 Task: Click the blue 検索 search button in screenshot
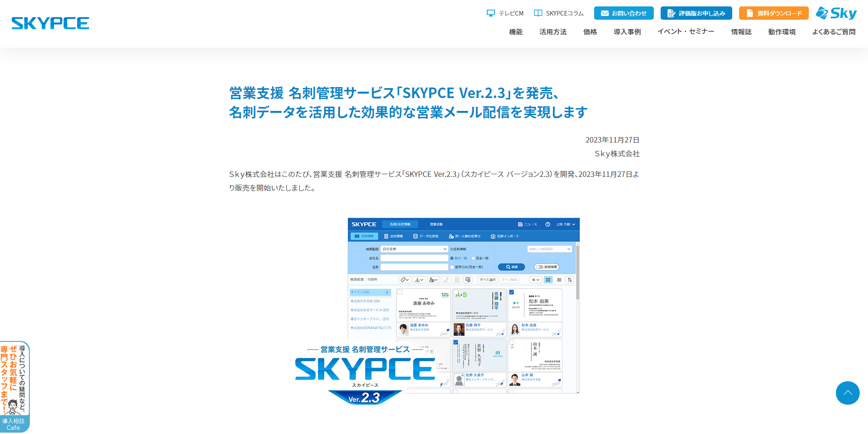tap(511, 267)
